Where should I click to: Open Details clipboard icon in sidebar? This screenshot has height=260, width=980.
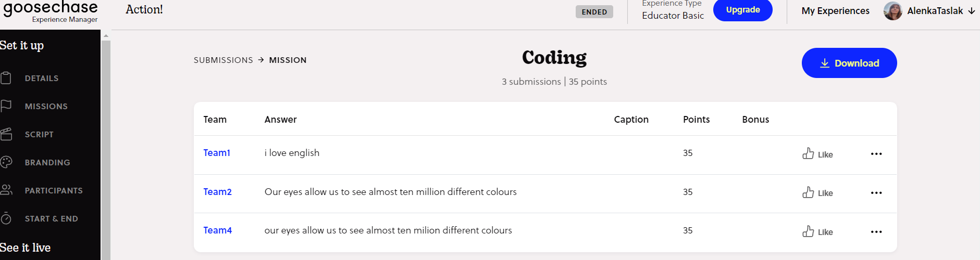(6, 78)
